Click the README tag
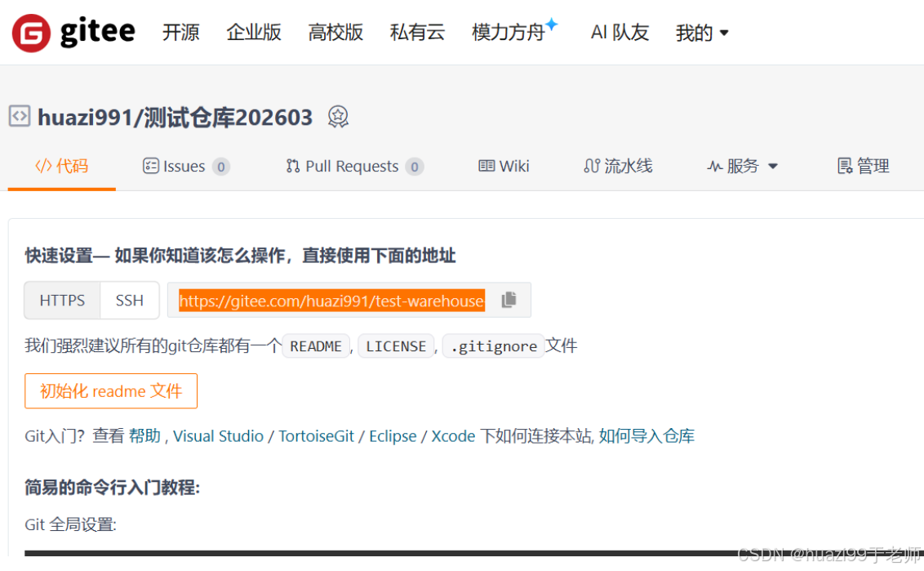Viewport: 924px width, 571px height. [316, 346]
